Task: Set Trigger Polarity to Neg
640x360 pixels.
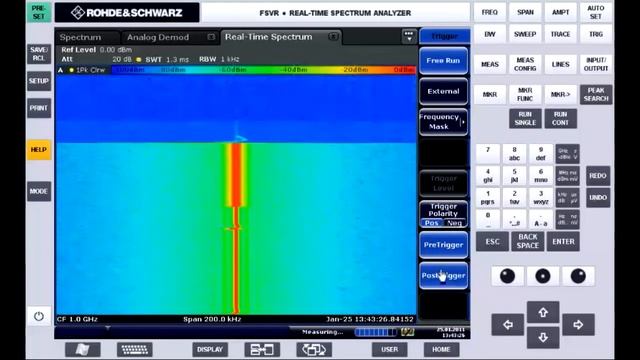Action: point(454,223)
